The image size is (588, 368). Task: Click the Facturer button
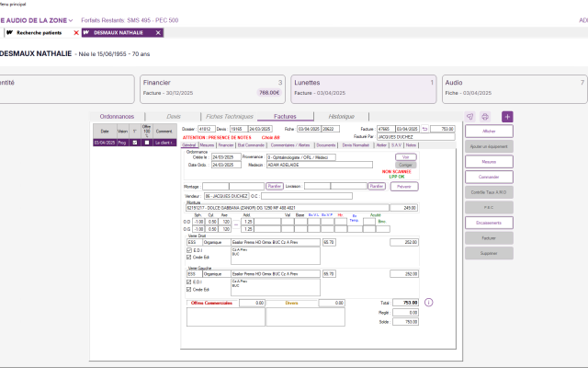point(489,238)
